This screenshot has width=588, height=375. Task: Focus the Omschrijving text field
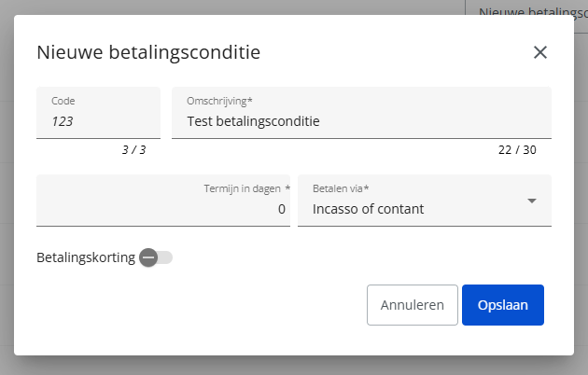tap(361, 113)
